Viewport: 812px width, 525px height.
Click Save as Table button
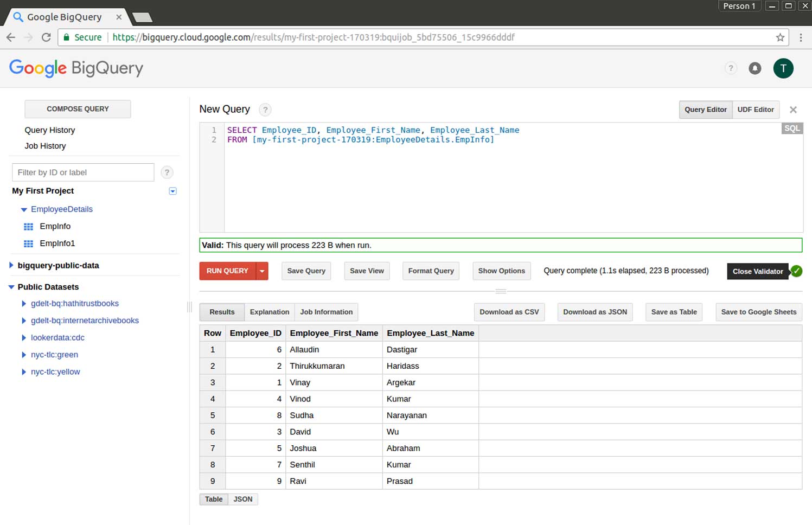click(x=674, y=312)
